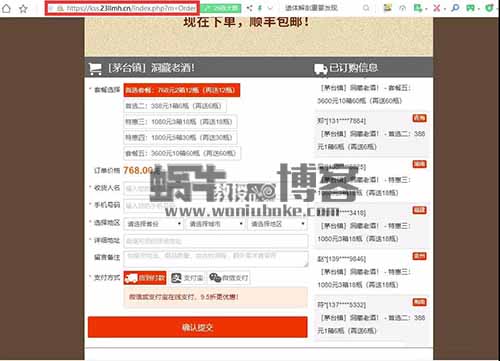This screenshot has height=361, width=500.
Task: Select third package 1080元3箱18瓶
Action: click(x=180, y=122)
